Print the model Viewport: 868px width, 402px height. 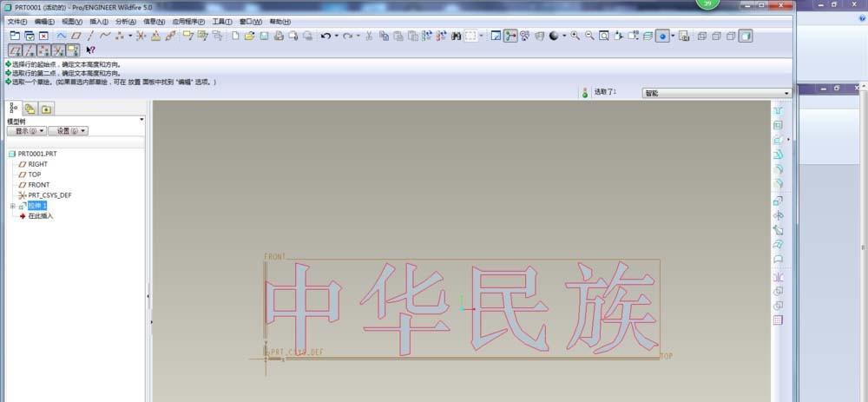click(x=279, y=36)
